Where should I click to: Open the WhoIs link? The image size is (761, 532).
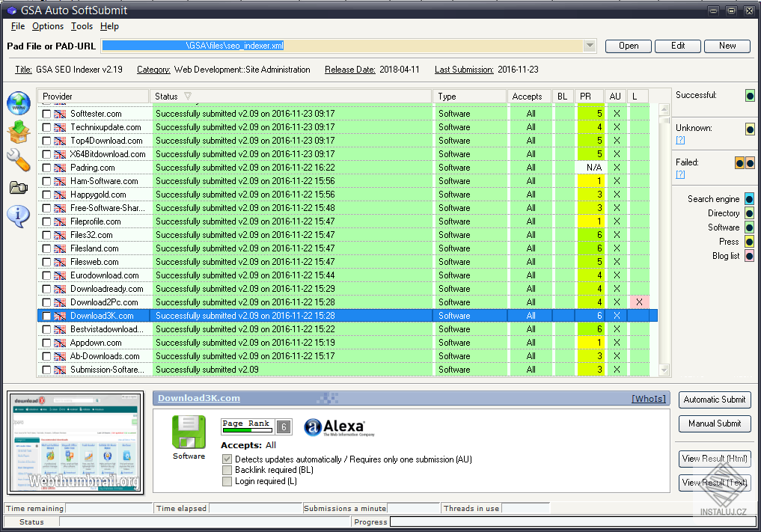pyautogui.click(x=649, y=399)
